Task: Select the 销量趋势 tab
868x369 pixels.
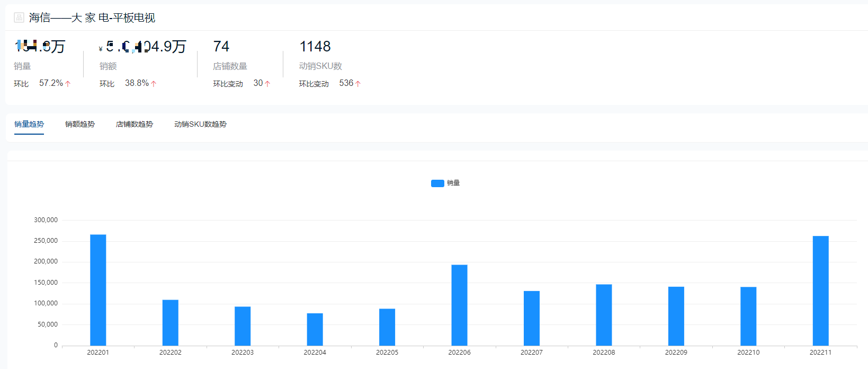Action: click(29, 124)
